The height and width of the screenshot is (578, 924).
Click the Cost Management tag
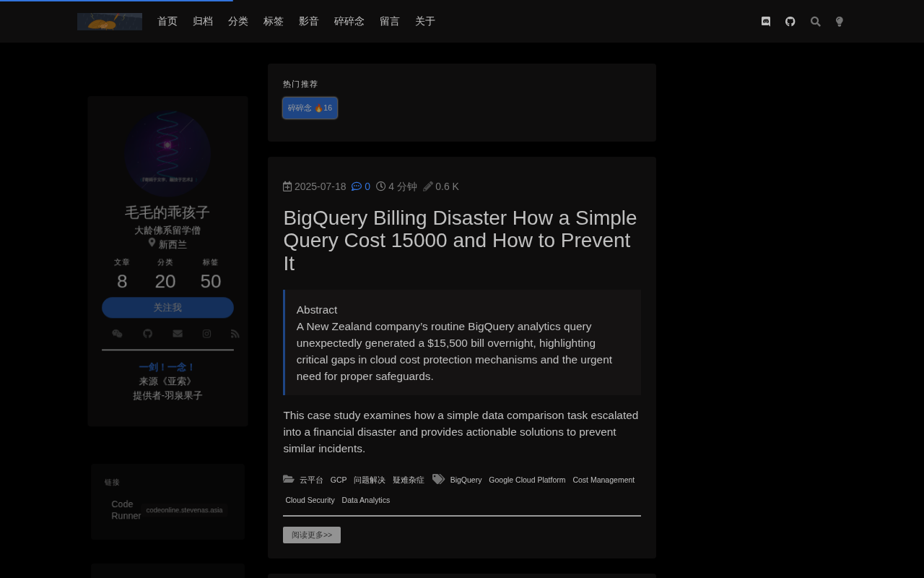pos(603,480)
